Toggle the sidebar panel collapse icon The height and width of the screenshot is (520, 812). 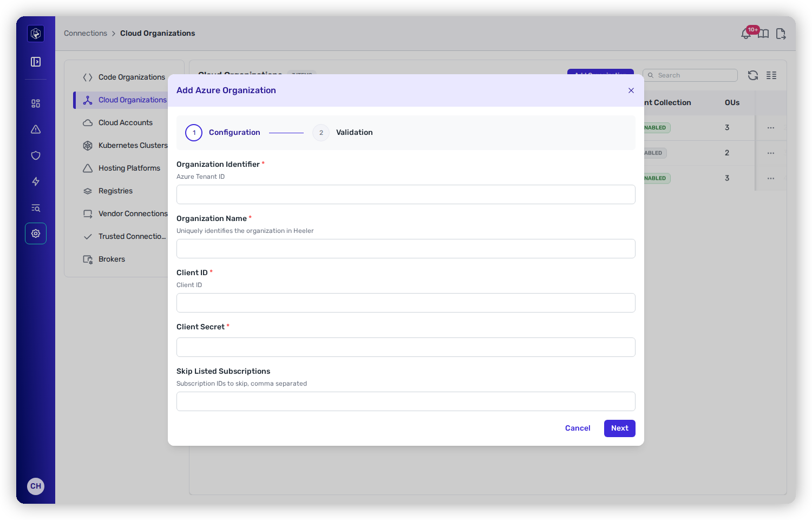[x=36, y=62]
